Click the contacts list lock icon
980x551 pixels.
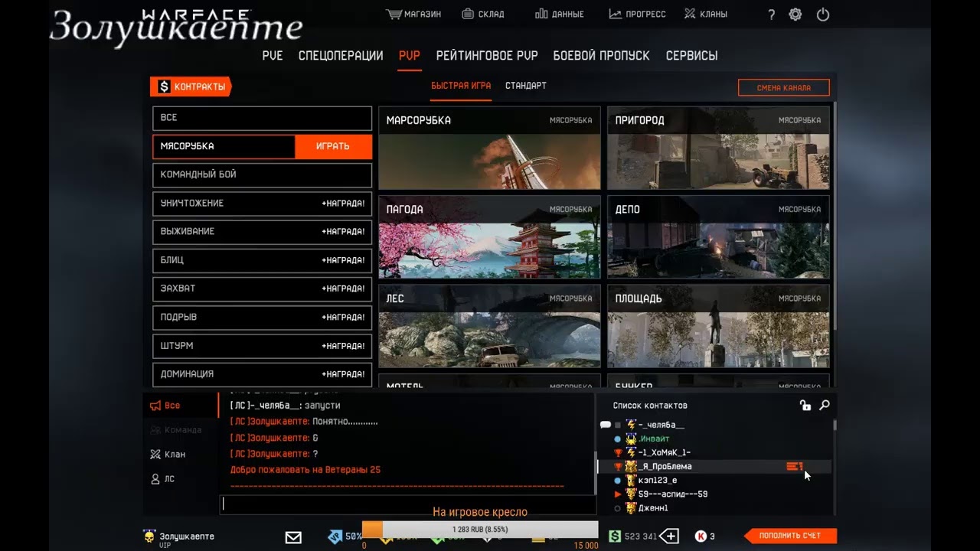click(805, 406)
